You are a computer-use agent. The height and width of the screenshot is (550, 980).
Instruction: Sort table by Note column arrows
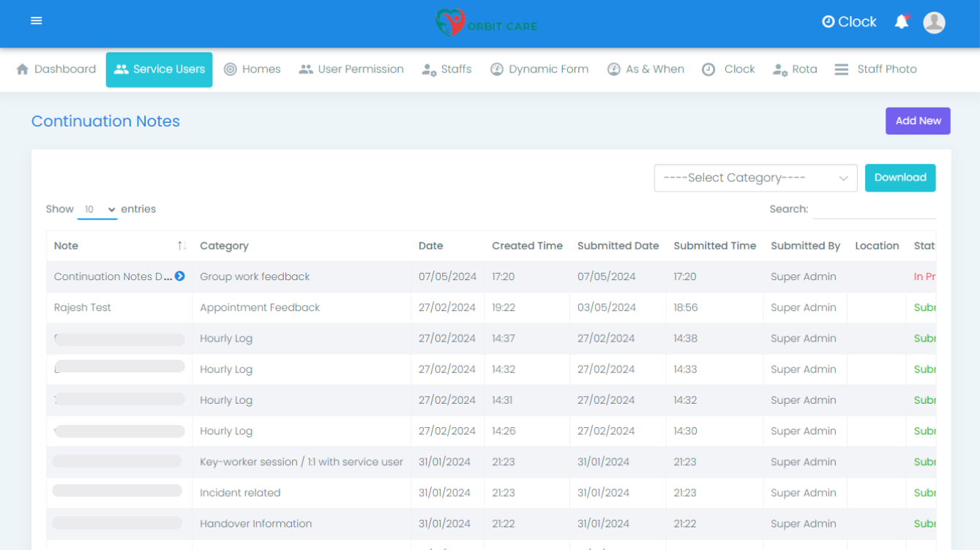coord(182,246)
